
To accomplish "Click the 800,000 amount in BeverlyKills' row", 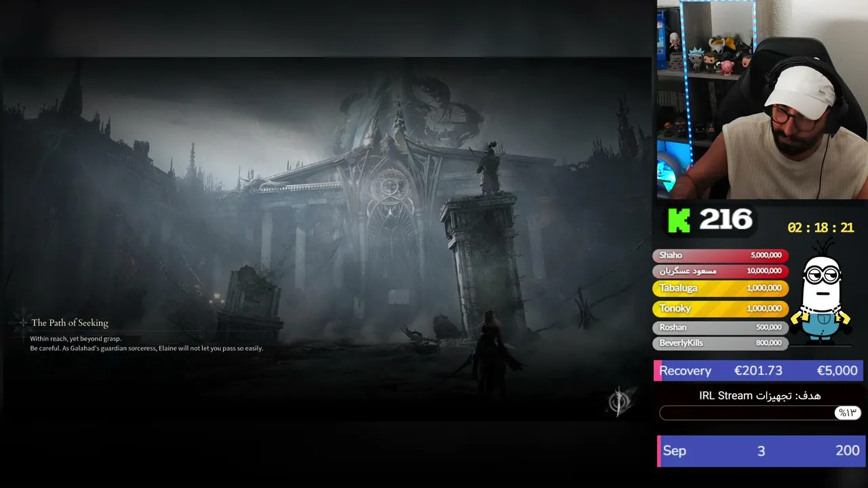I will [x=769, y=343].
